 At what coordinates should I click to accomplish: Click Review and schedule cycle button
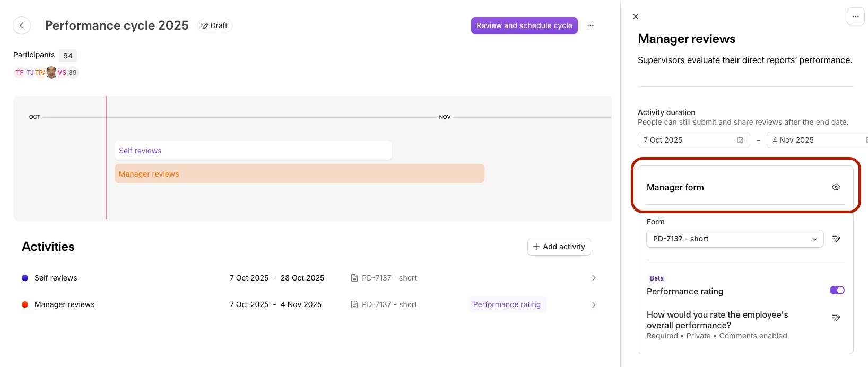[524, 25]
